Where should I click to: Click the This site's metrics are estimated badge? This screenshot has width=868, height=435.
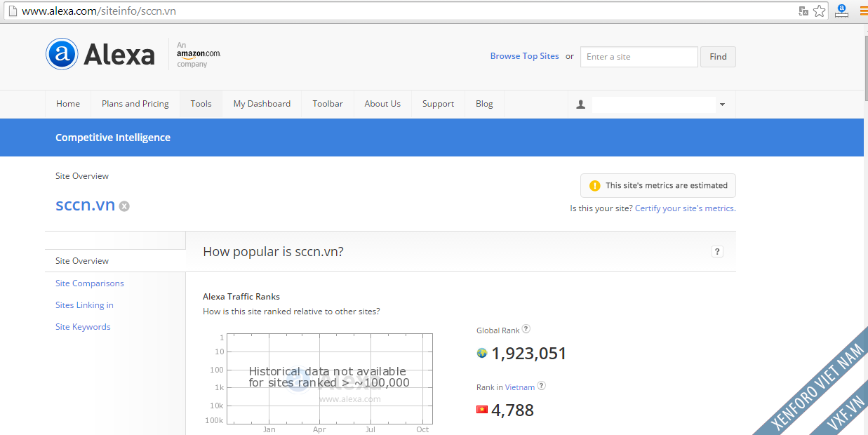pyautogui.click(x=658, y=186)
